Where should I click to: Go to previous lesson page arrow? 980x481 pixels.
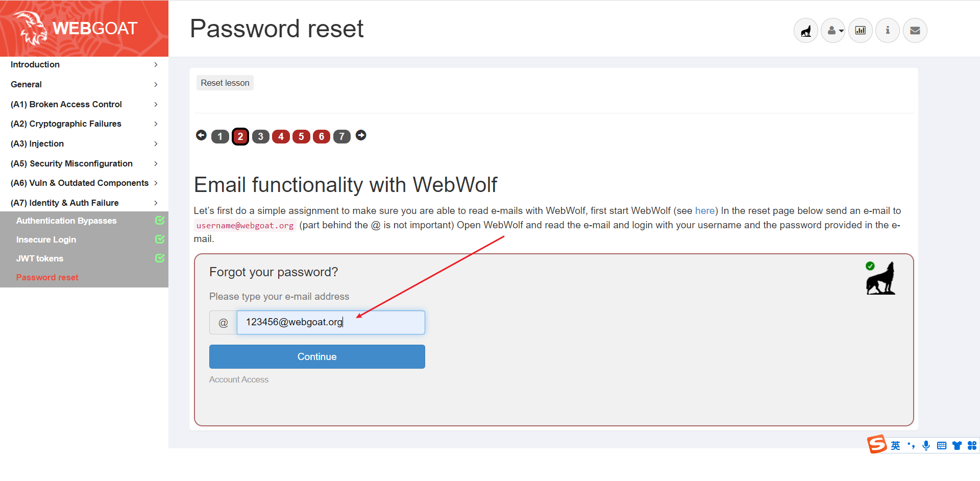(201, 135)
